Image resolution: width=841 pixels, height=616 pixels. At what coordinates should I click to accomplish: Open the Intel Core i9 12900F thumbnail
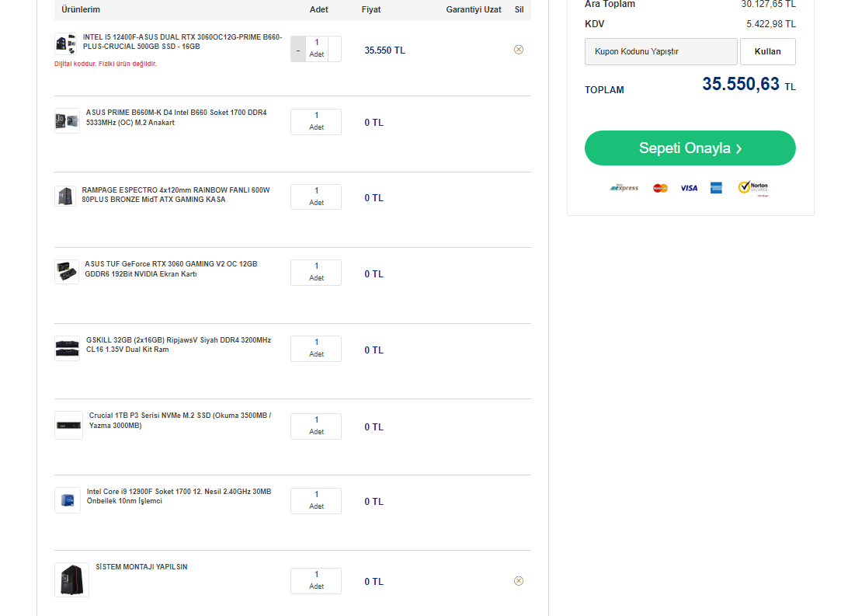68,500
